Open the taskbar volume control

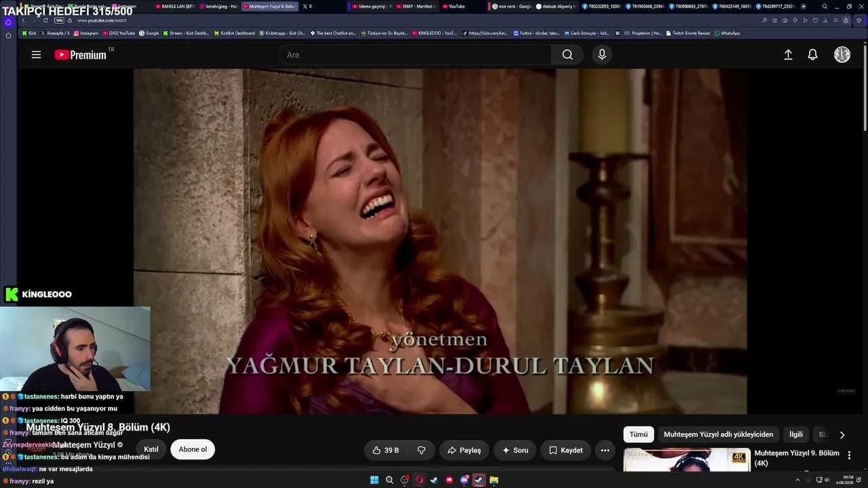click(827, 480)
